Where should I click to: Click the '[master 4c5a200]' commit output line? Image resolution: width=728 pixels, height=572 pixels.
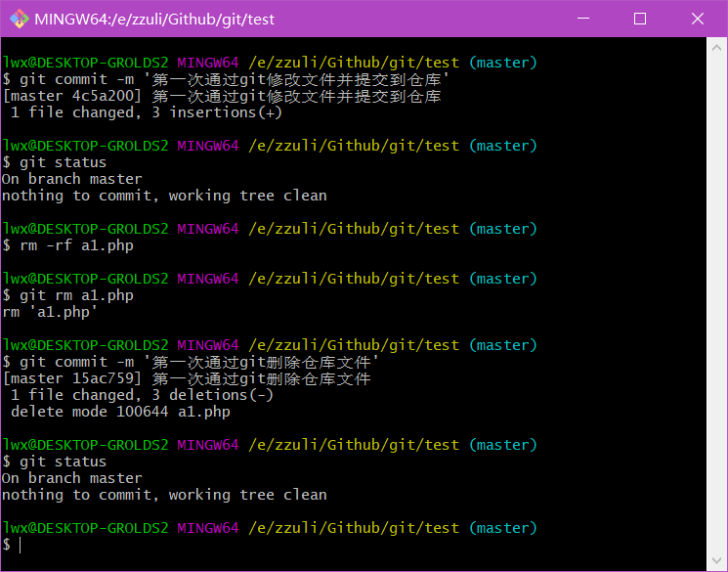click(x=222, y=96)
